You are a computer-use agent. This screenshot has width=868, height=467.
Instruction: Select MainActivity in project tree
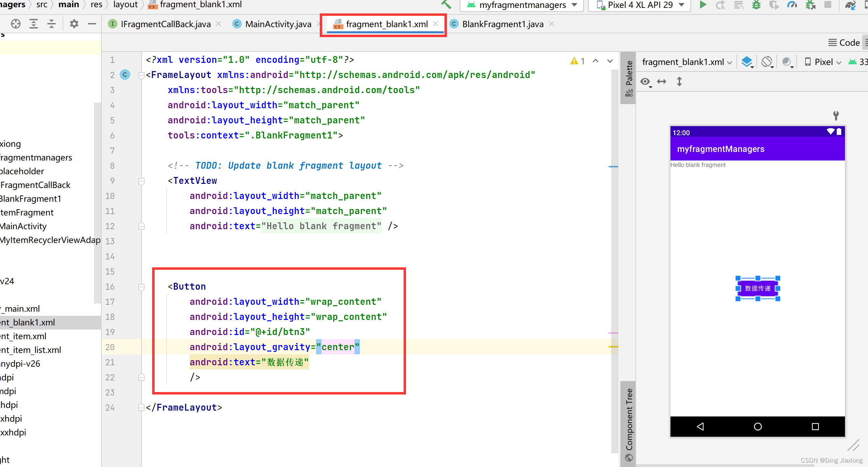pyautogui.click(x=23, y=226)
